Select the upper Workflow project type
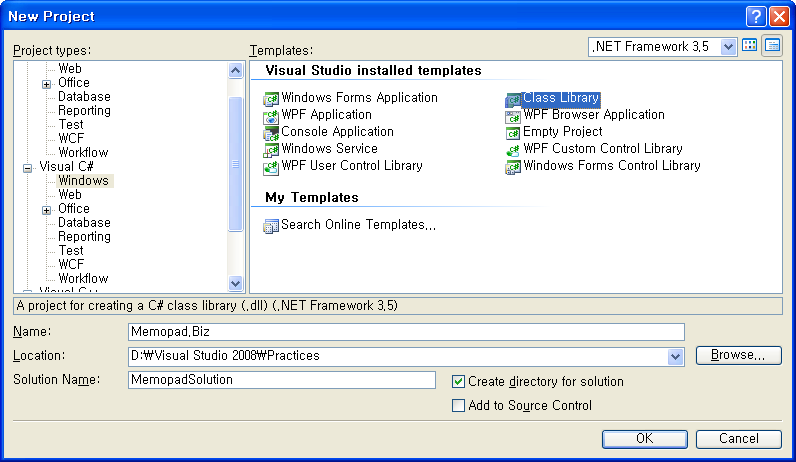The width and height of the screenshot is (796, 462). click(x=83, y=153)
